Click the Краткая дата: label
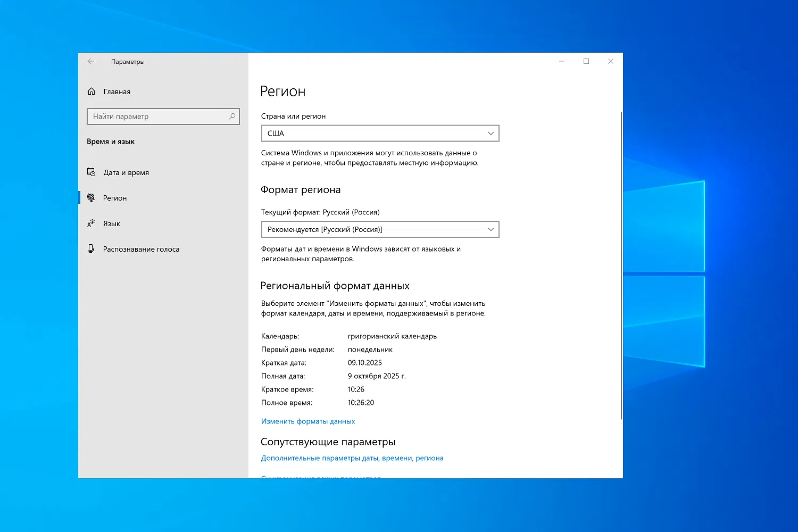This screenshot has width=798, height=532. (x=284, y=363)
